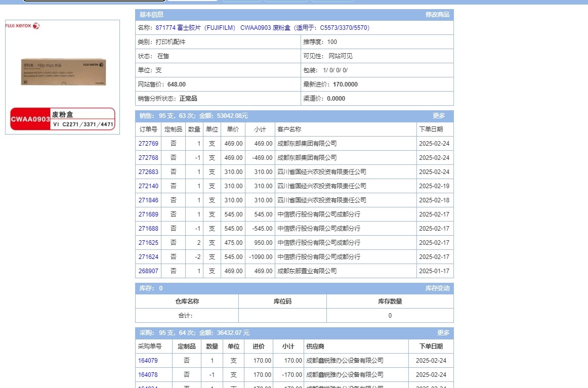Viewport: 588px width, 388px height.
Task: Click the unit price 475.00
Action: click(x=234, y=243)
